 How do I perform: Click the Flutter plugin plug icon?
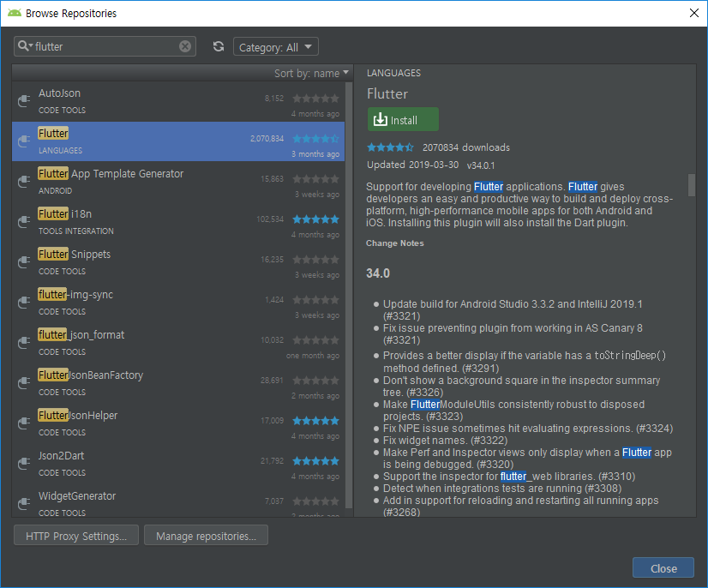tap(23, 141)
